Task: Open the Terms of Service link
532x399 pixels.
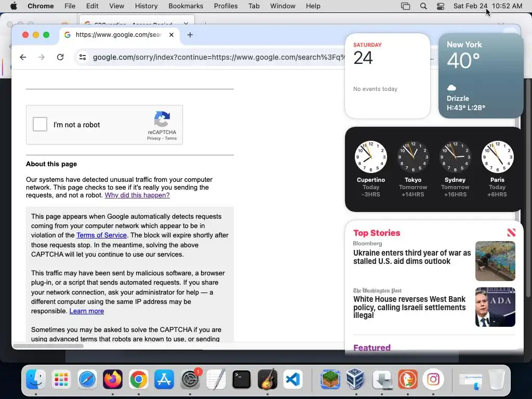Action: pyautogui.click(x=101, y=235)
